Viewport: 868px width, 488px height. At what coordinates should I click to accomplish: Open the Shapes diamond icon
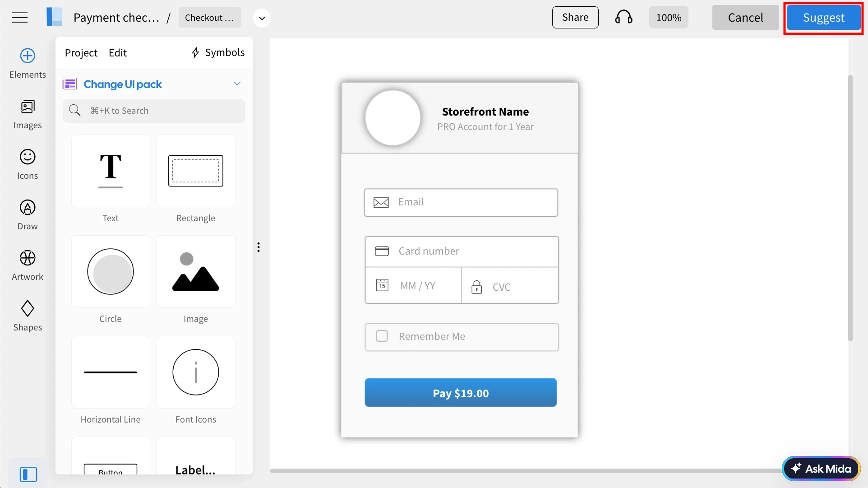28,309
